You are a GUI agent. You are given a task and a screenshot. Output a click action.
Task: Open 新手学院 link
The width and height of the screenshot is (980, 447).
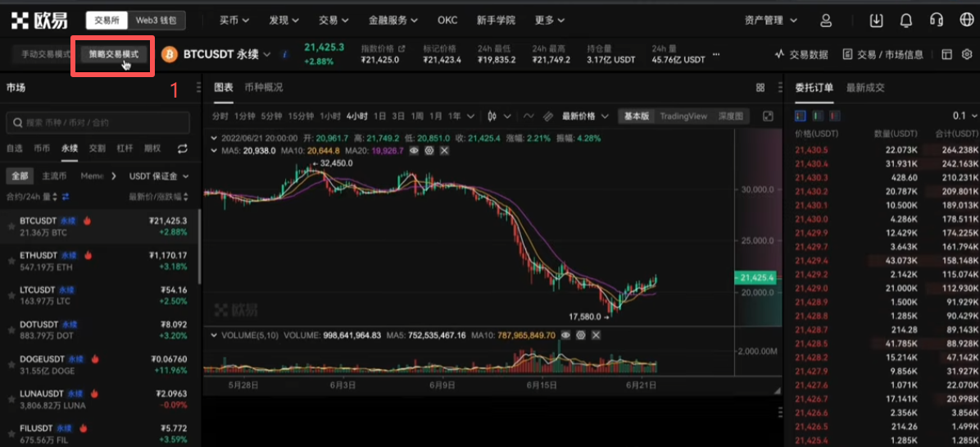497,20
